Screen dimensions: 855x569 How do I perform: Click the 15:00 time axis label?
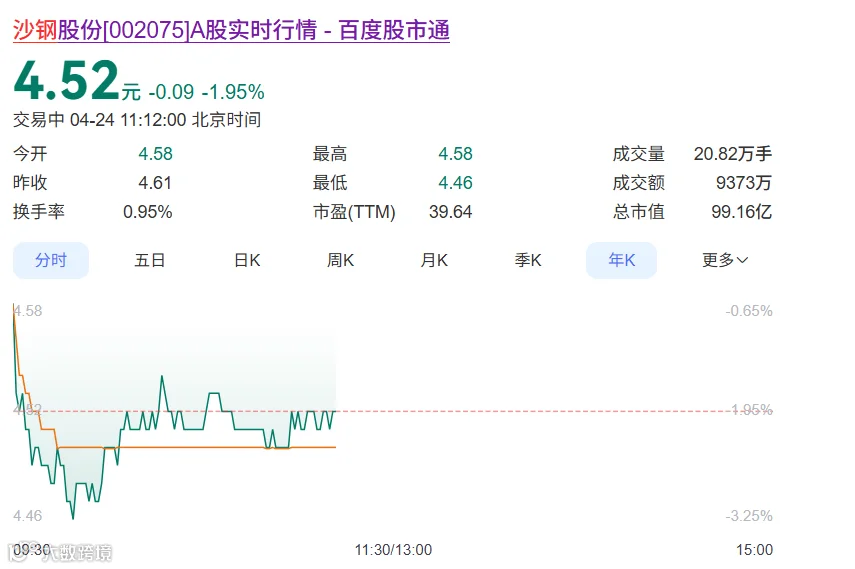(755, 550)
